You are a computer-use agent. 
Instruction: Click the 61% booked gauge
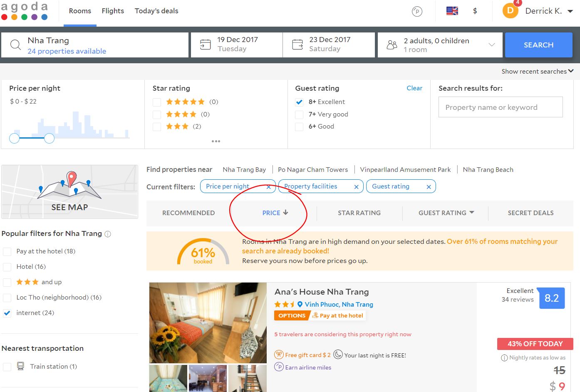click(x=203, y=251)
